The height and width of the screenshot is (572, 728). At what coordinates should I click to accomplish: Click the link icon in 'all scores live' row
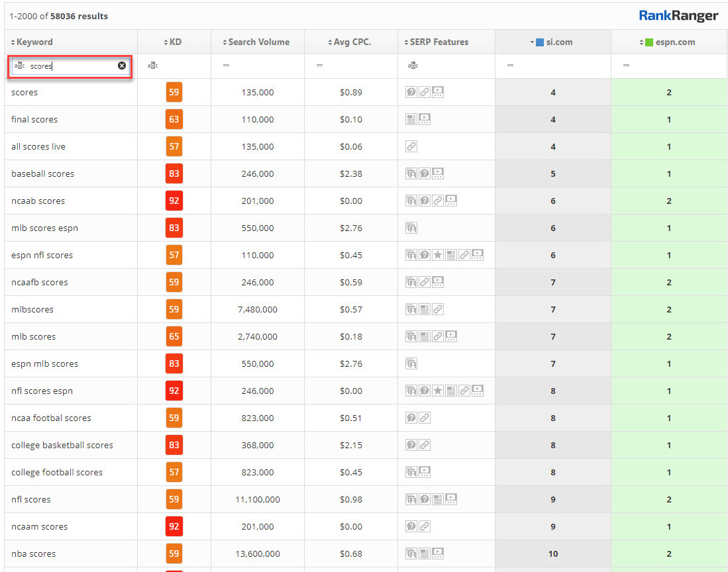pos(411,146)
